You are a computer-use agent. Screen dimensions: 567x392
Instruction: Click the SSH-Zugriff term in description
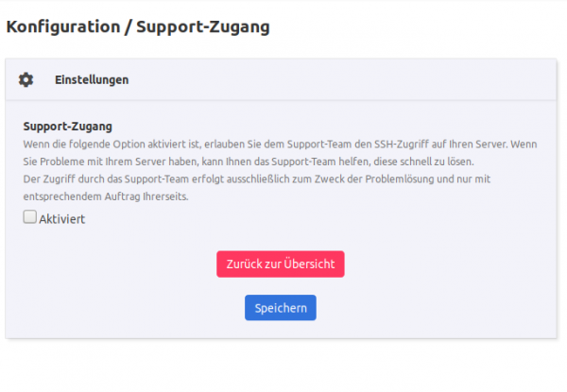click(401, 145)
